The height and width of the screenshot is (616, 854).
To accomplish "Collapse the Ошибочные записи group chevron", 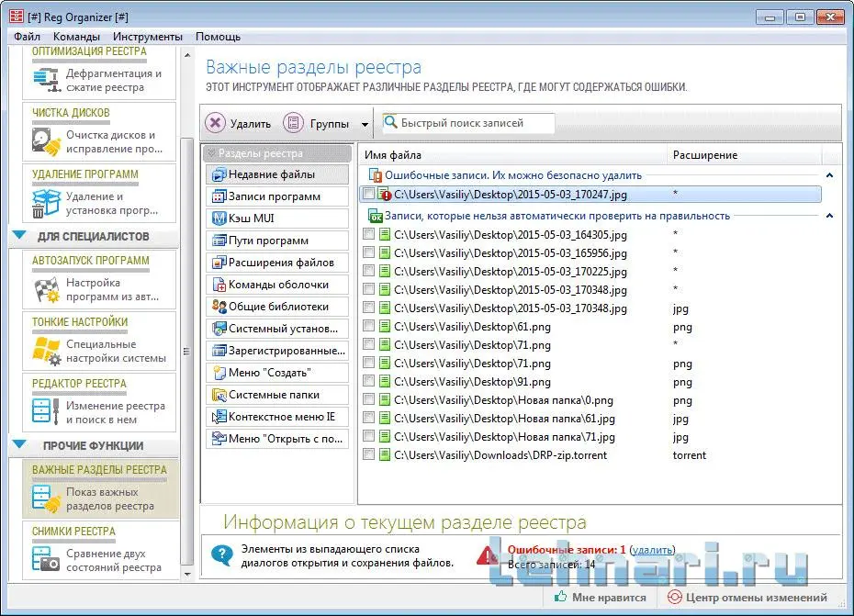I will (829, 175).
